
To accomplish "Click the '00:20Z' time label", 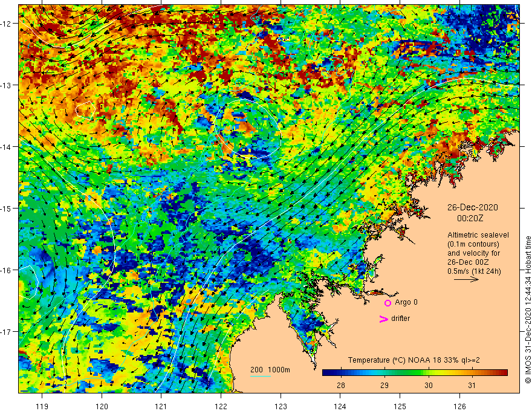I will pyautogui.click(x=470, y=218).
